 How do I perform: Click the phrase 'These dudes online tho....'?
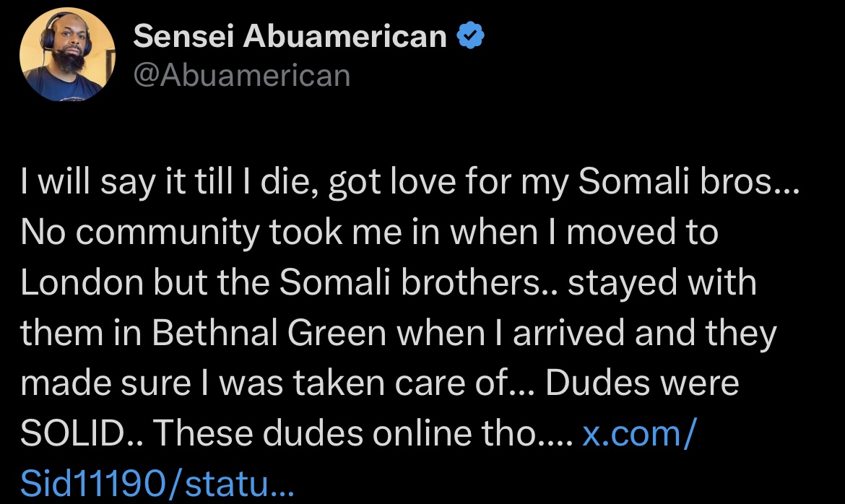(363, 433)
